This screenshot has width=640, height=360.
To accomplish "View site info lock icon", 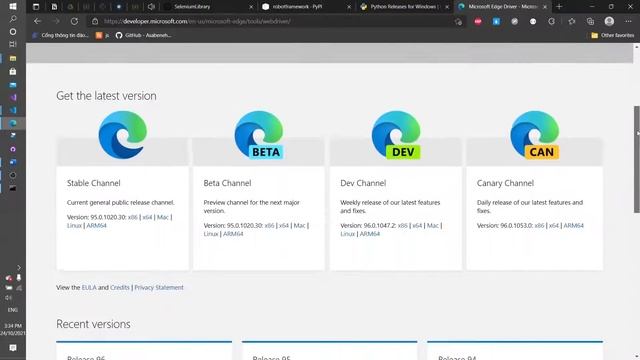I will click(x=95, y=21).
